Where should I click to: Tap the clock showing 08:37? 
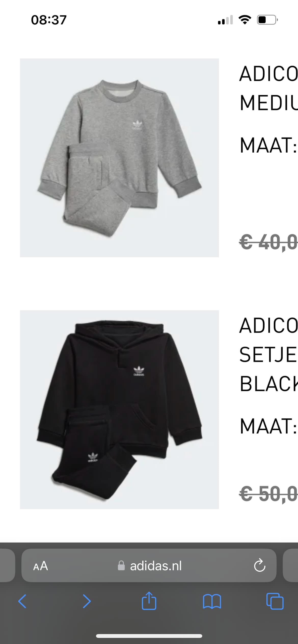coord(49,20)
